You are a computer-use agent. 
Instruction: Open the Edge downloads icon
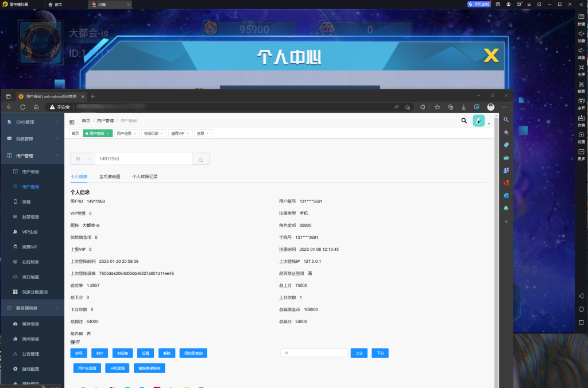[x=463, y=107]
